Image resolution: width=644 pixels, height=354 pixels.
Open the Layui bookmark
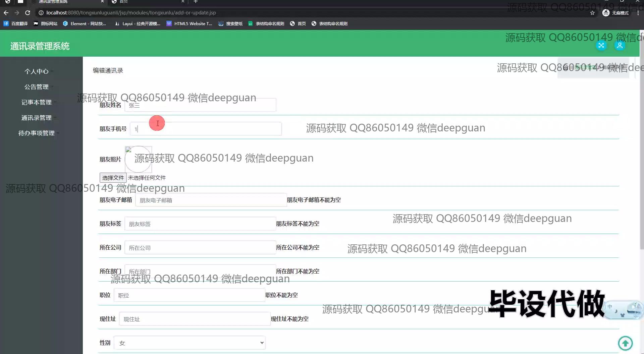pyautogui.click(x=138, y=23)
